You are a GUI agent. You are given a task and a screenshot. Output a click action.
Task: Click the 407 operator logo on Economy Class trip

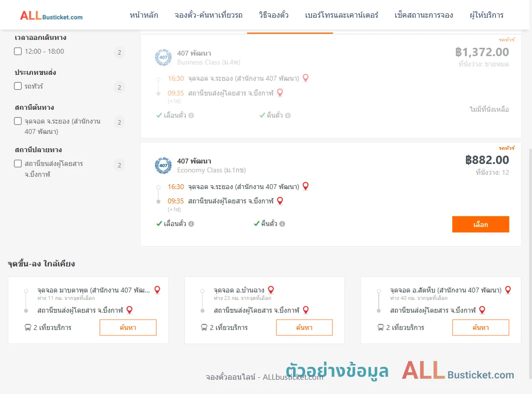click(x=163, y=165)
